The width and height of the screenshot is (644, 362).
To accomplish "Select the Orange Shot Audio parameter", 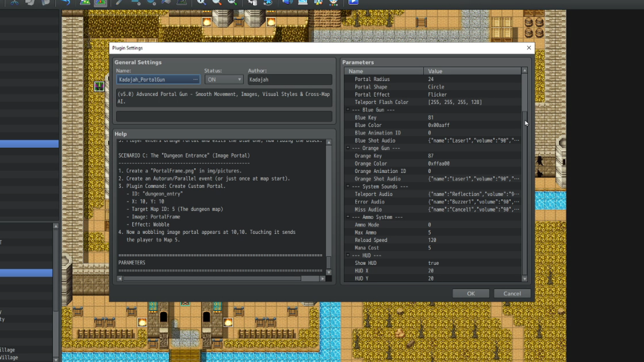I will click(433, 179).
